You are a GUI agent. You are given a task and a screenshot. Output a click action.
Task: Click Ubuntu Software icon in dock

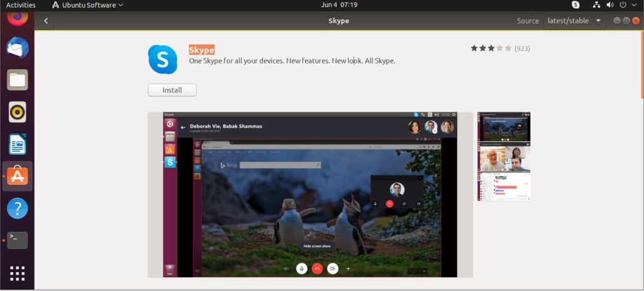pyautogui.click(x=17, y=176)
